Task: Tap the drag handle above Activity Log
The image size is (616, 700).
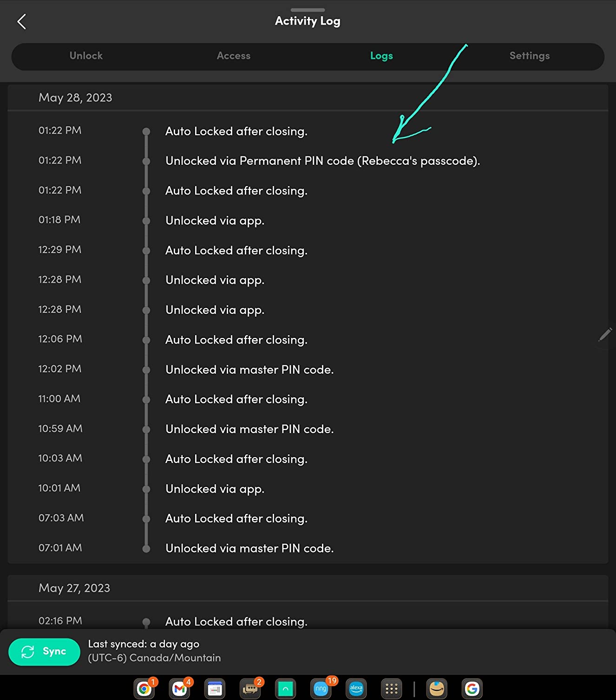Action: click(x=308, y=10)
